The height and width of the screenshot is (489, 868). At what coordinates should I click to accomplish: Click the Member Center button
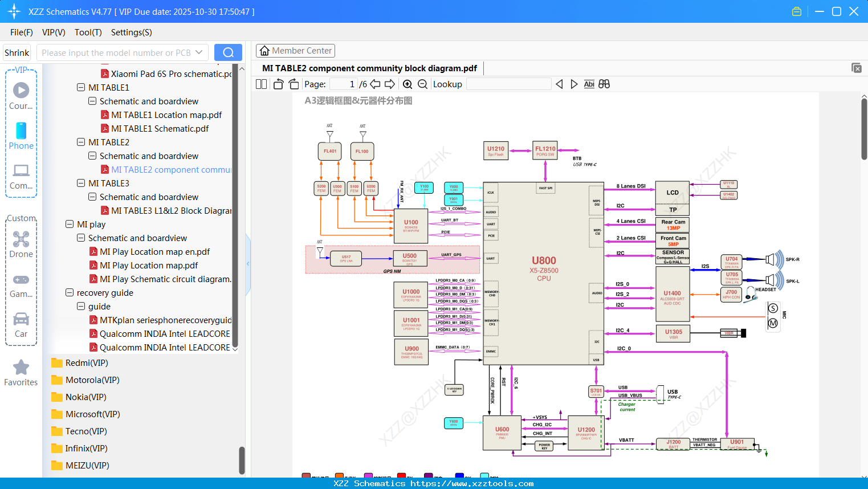(x=295, y=50)
